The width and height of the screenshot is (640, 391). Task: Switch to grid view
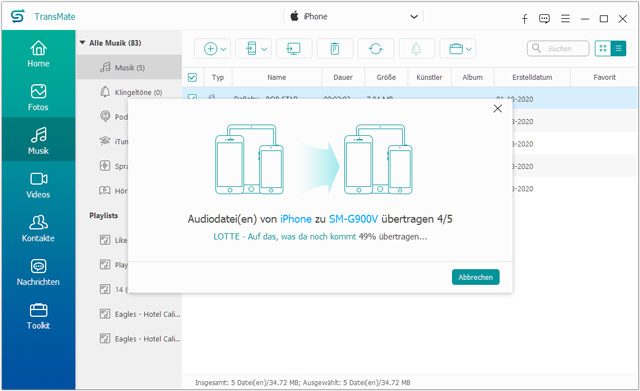click(602, 49)
